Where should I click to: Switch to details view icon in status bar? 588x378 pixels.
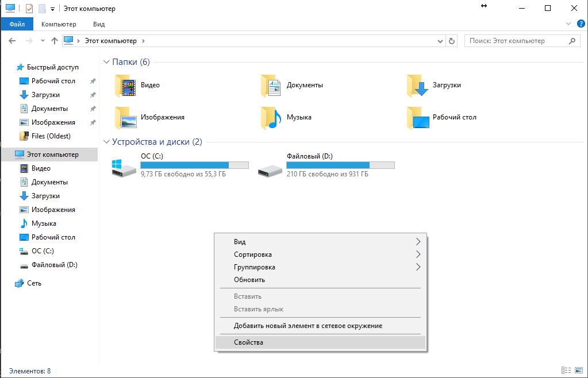pos(566,371)
